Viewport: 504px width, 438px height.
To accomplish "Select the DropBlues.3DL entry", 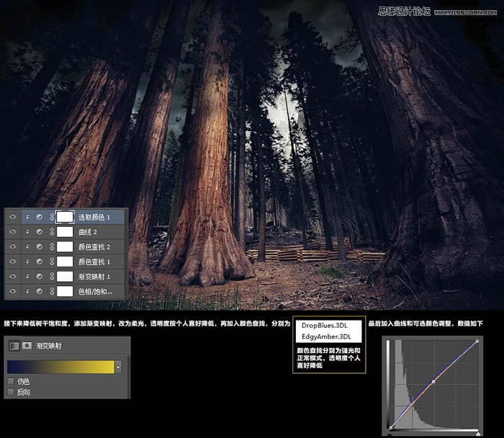I will coord(324,326).
